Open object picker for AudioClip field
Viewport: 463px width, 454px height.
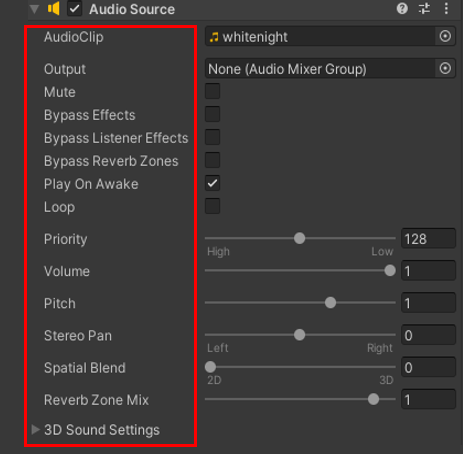445,36
